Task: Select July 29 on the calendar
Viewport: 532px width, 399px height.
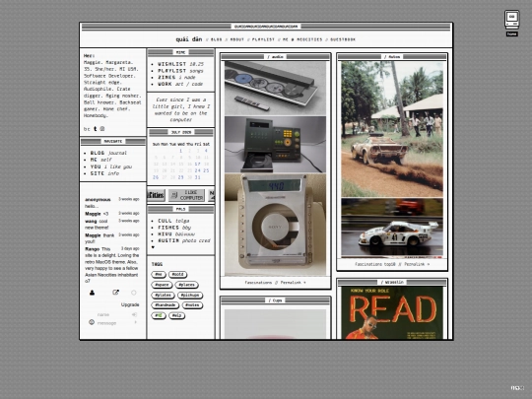Action: [181, 177]
